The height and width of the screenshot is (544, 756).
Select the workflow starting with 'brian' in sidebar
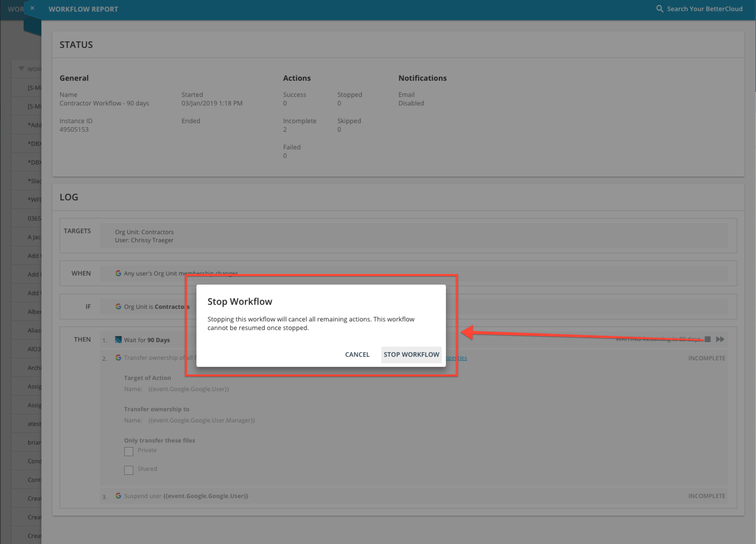[34, 442]
